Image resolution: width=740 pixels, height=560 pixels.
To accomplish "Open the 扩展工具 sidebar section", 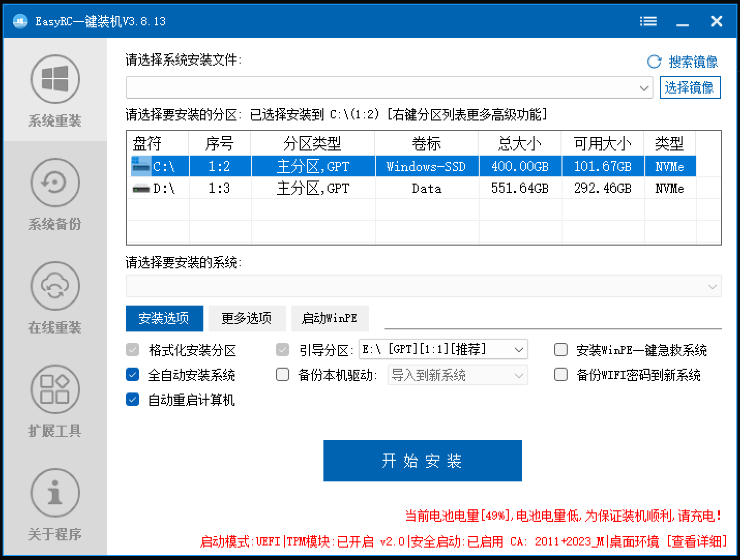I will pyautogui.click(x=55, y=401).
